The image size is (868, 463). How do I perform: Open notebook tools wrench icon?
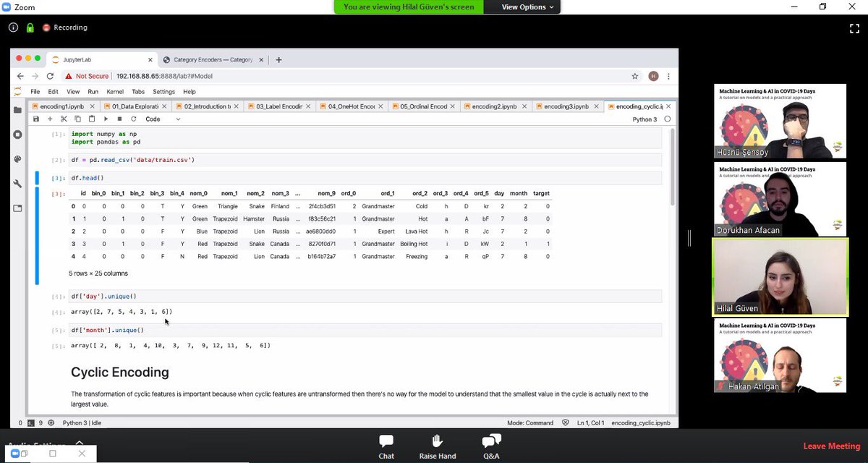coord(18,184)
